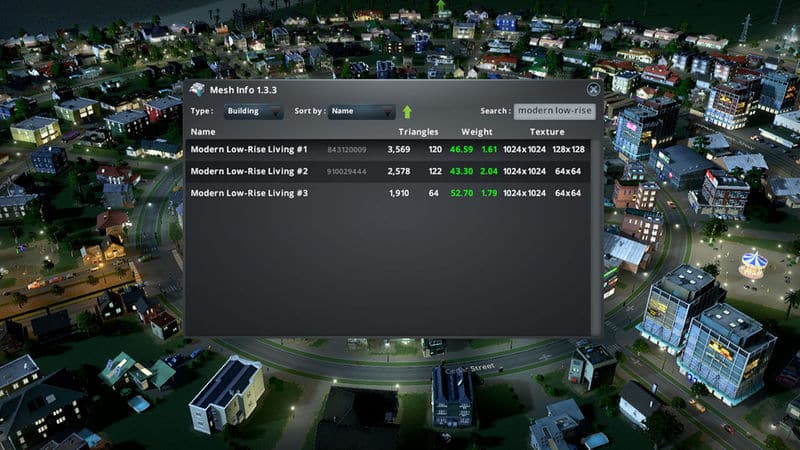Select the Modern Low-Rise Living #2 entry
The height and width of the screenshot is (450, 800).
pyautogui.click(x=249, y=171)
